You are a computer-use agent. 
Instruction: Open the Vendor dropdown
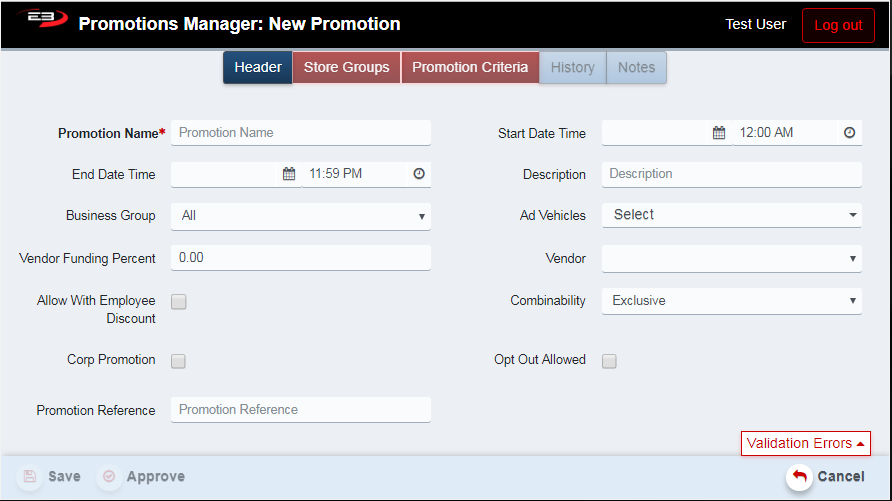pos(731,258)
